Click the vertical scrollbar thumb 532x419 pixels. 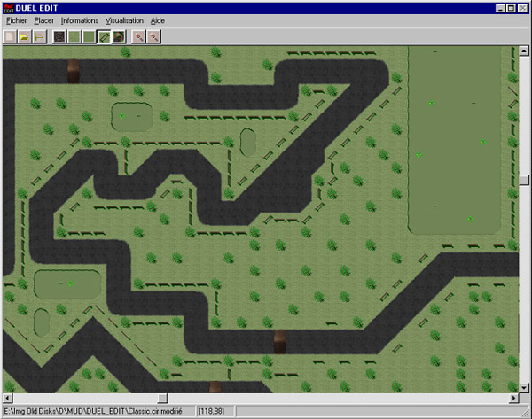tap(524, 180)
